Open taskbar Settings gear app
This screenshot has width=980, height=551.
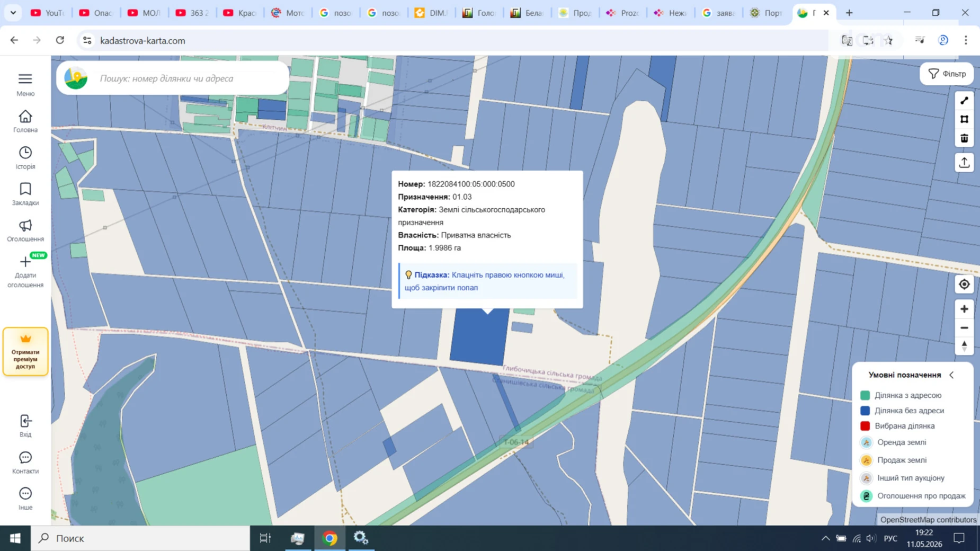(361, 538)
